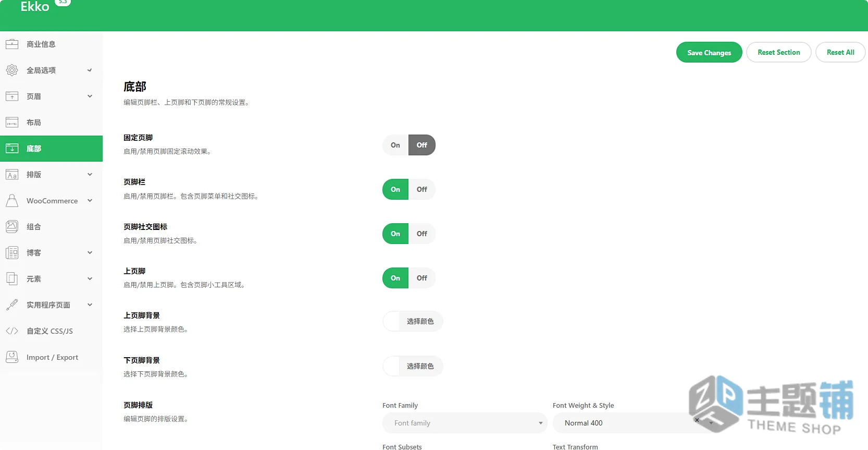The image size is (868, 450).
Task: Click the code brackets icon beside 自定义 CSS/JS
Action: click(x=12, y=331)
